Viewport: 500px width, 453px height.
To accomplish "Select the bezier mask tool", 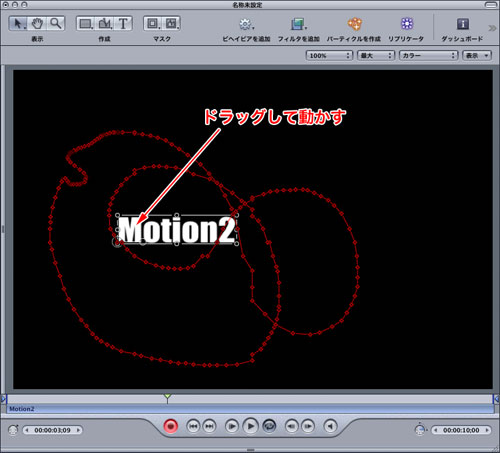I will coord(171,24).
